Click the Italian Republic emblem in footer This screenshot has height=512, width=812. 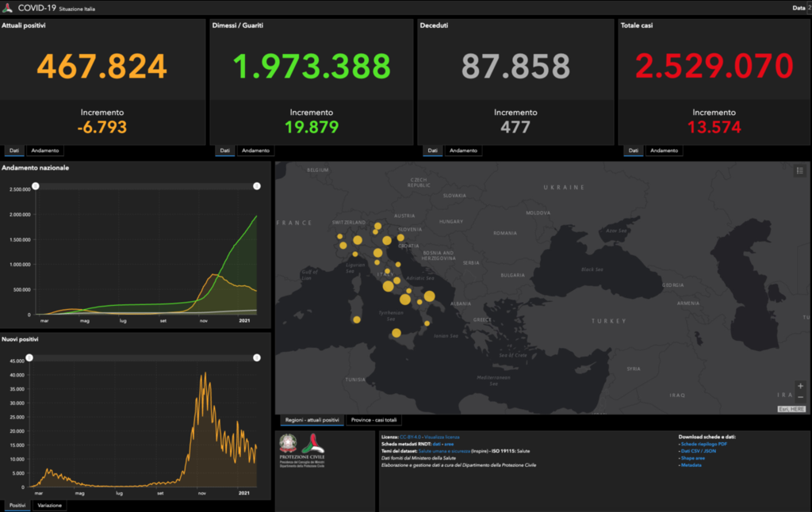click(287, 442)
